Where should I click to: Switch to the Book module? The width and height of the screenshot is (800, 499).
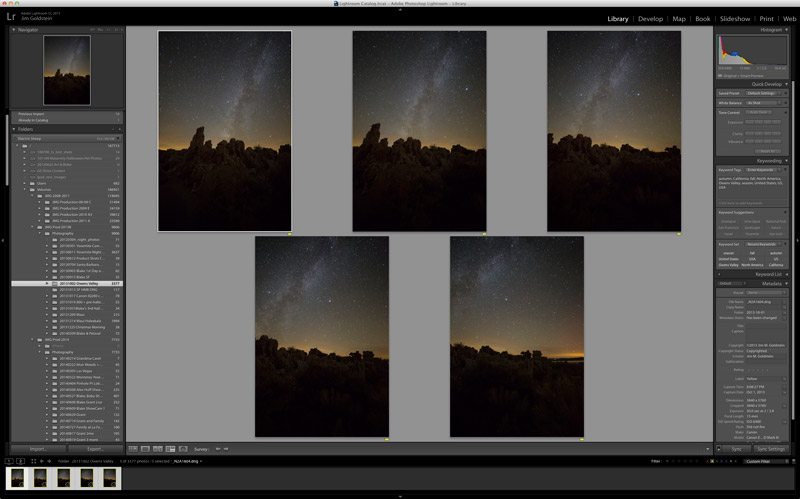703,19
